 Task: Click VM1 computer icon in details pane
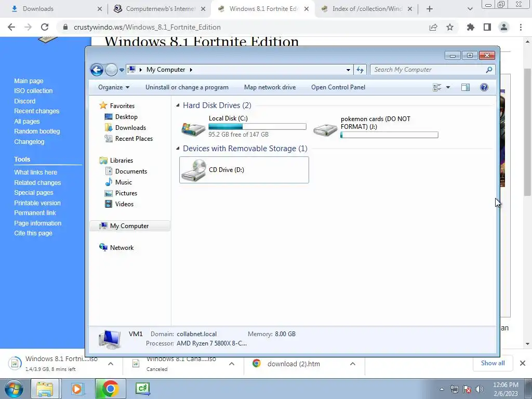[109, 339]
